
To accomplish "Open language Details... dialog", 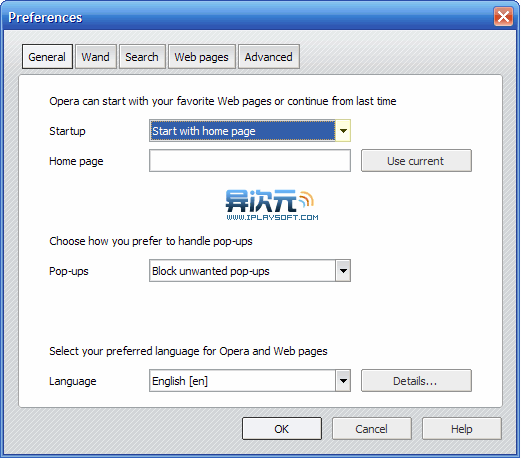I will (x=416, y=381).
